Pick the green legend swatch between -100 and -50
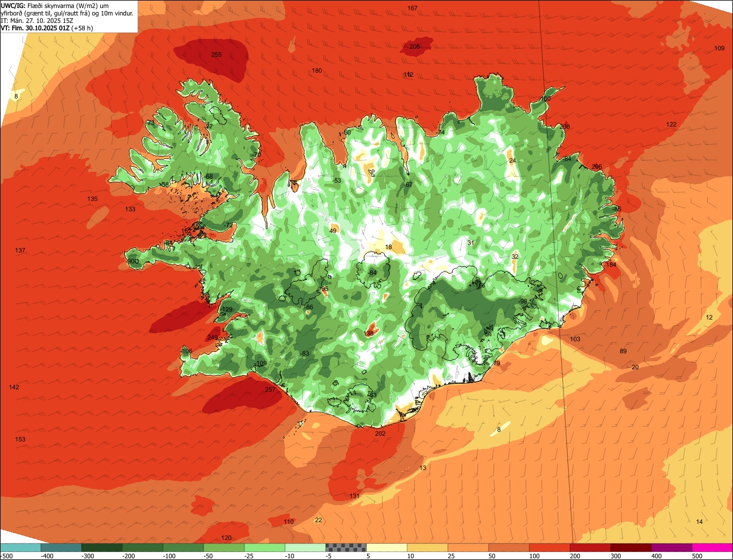This screenshot has width=733, height=560. click(183, 547)
